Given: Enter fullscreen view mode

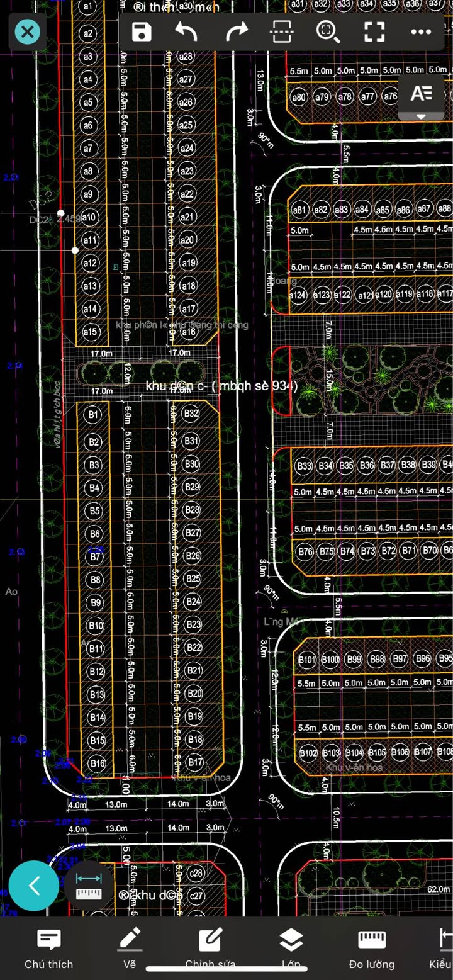Looking at the screenshot, I should (x=374, y=31).
